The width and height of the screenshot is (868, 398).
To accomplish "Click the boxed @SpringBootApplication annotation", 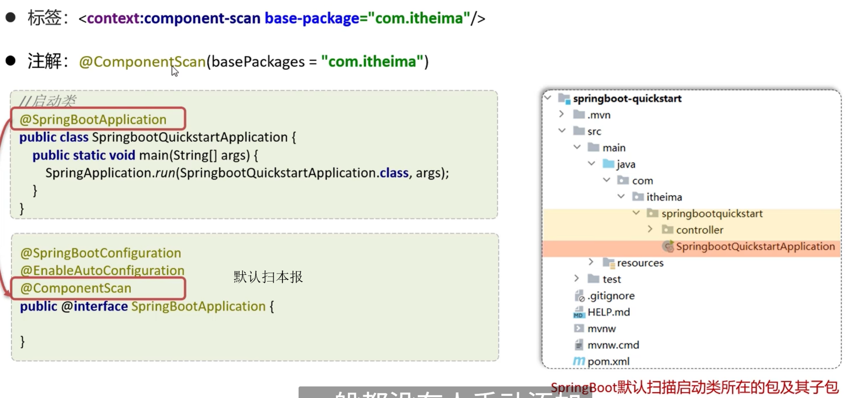I will point(98,119).
